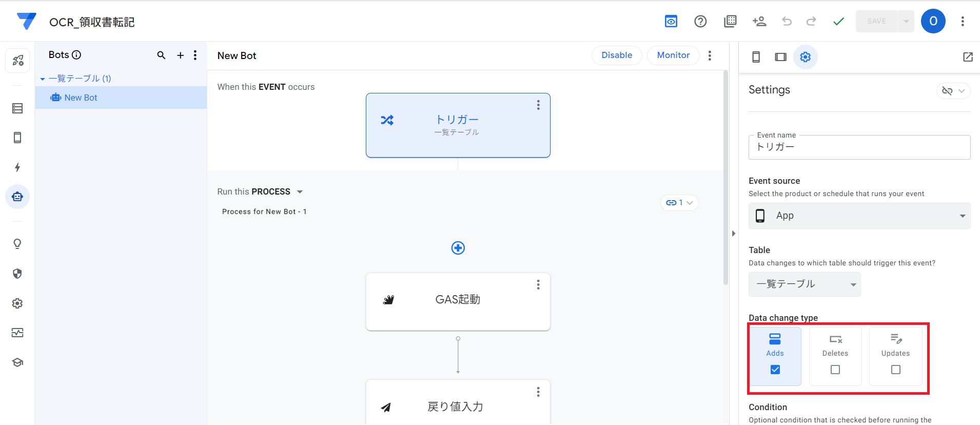Enable the Deletes data change checkbox
The height and width of the screenshot is (425, 980).
[835, 370]
